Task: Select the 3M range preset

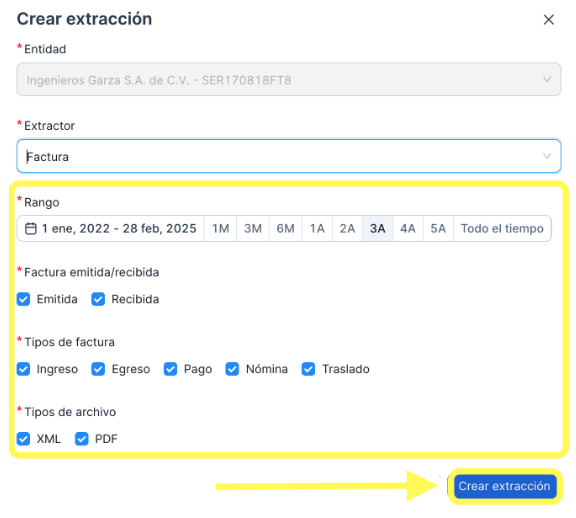Action: pyautogui.click(x=253, y=229)
